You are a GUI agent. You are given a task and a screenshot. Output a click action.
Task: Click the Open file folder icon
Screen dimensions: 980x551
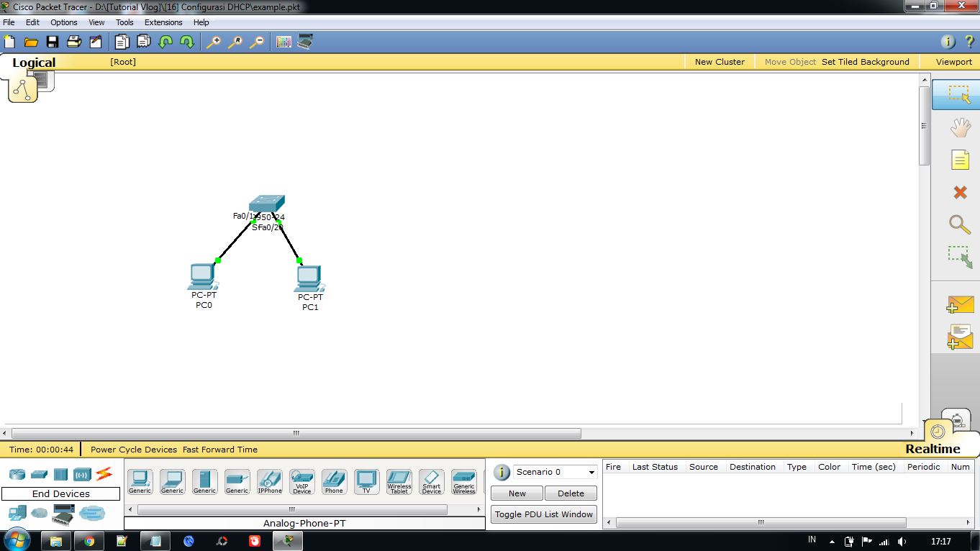tap(31, 42)
